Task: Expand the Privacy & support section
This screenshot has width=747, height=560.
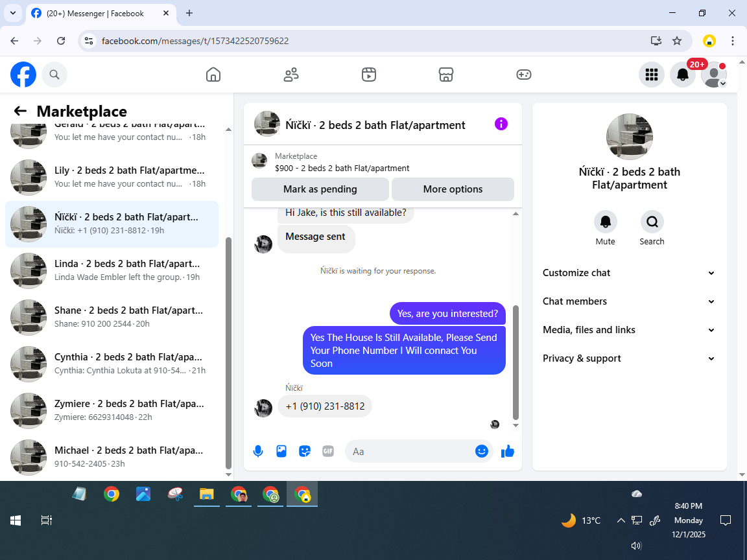Action: pyautogui.click(x=630, y=358)
